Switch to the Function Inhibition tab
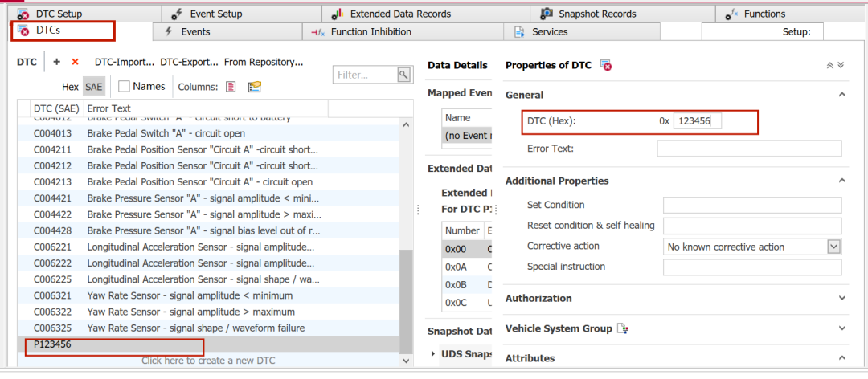Screen dimensions: 868x379 tap(371, 32)
